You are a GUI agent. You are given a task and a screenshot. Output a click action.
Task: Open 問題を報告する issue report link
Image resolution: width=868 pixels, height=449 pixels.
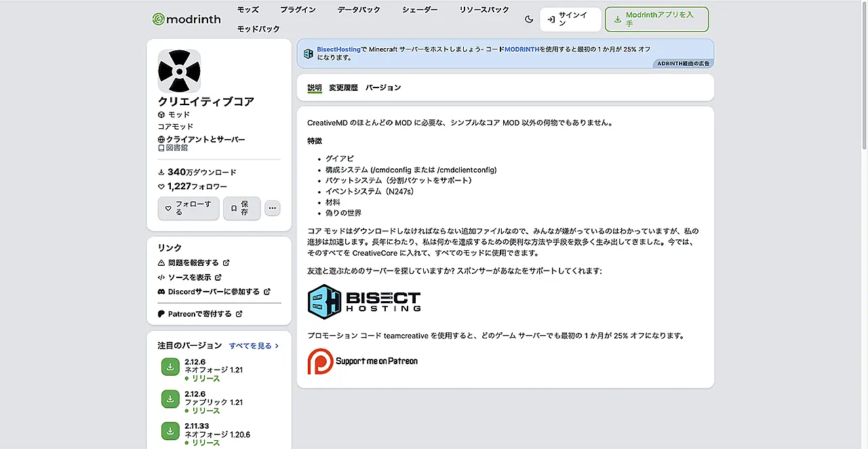[x=193, y=262]
